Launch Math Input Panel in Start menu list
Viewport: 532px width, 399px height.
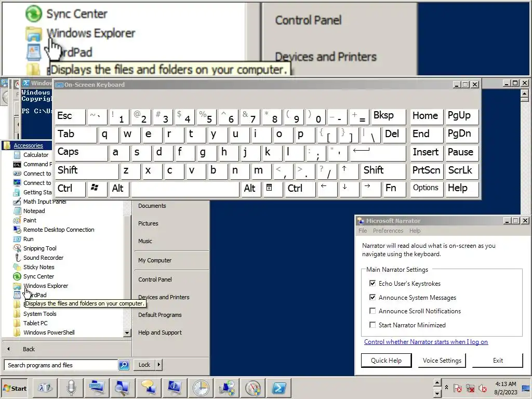tap(39, 202)
